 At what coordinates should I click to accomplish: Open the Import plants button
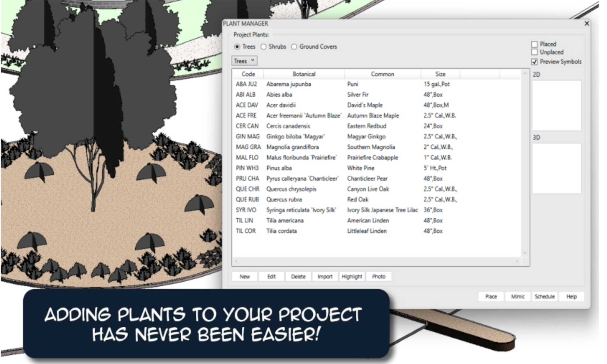(325, 276)
